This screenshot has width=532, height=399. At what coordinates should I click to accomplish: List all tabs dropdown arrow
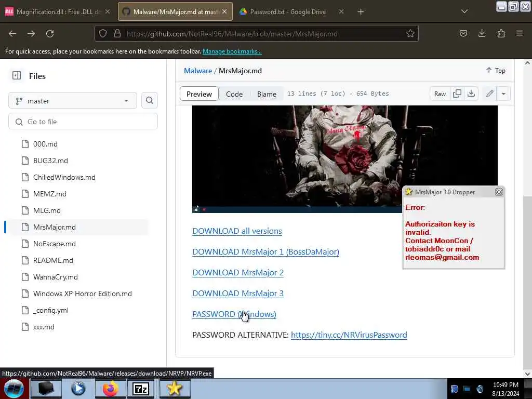click(x=464, y=11)
